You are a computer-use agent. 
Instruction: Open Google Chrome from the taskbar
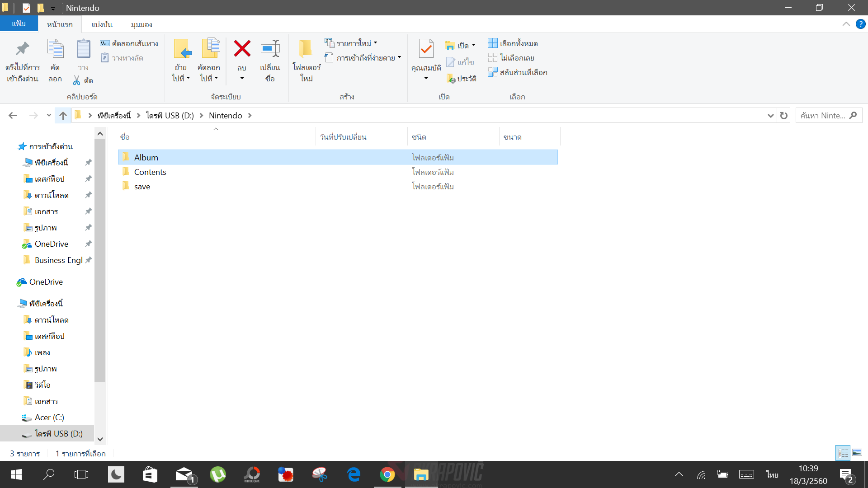coord(387,474)
